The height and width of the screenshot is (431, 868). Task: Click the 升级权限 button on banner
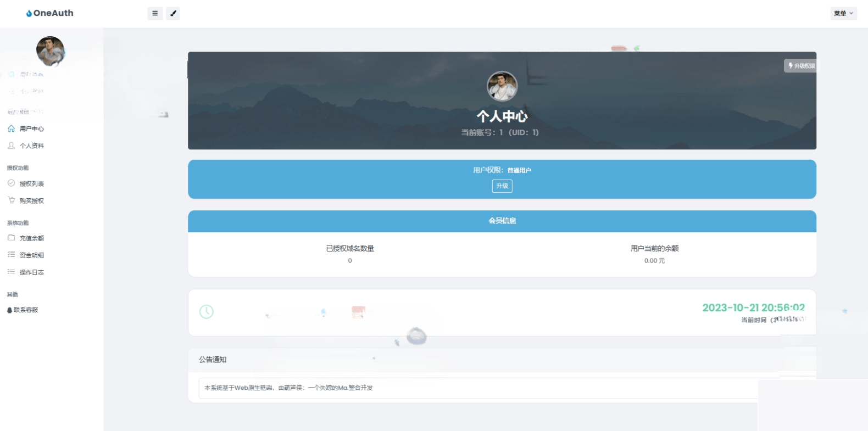(801, 66)
